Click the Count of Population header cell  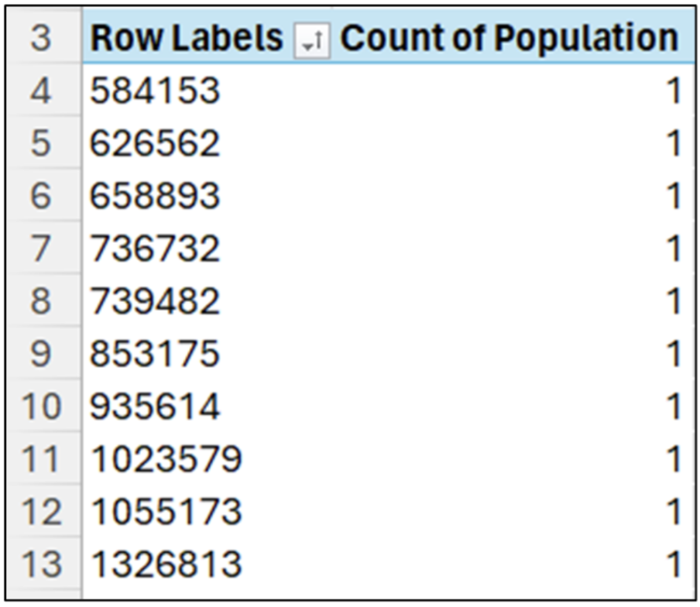[x=509, y=39]
